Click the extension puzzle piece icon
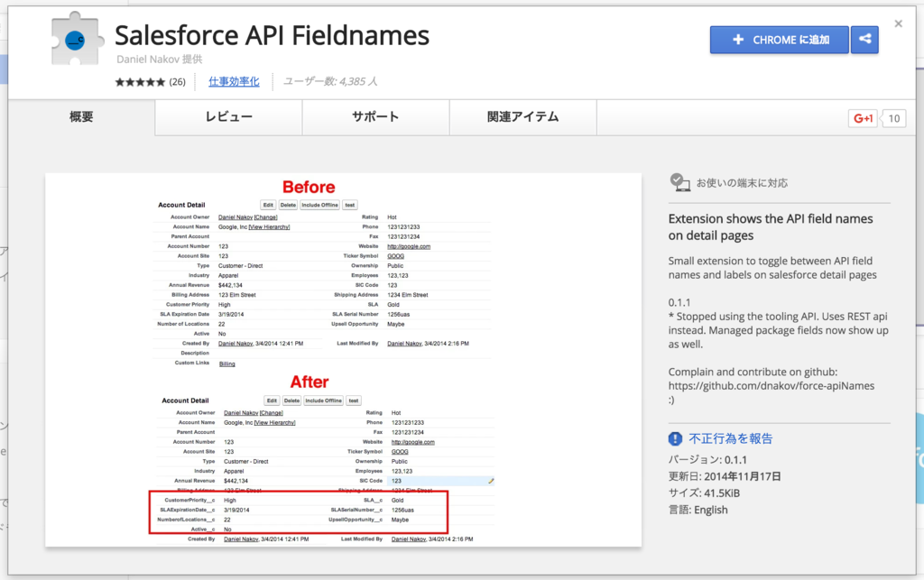 (x=78, y=39)
